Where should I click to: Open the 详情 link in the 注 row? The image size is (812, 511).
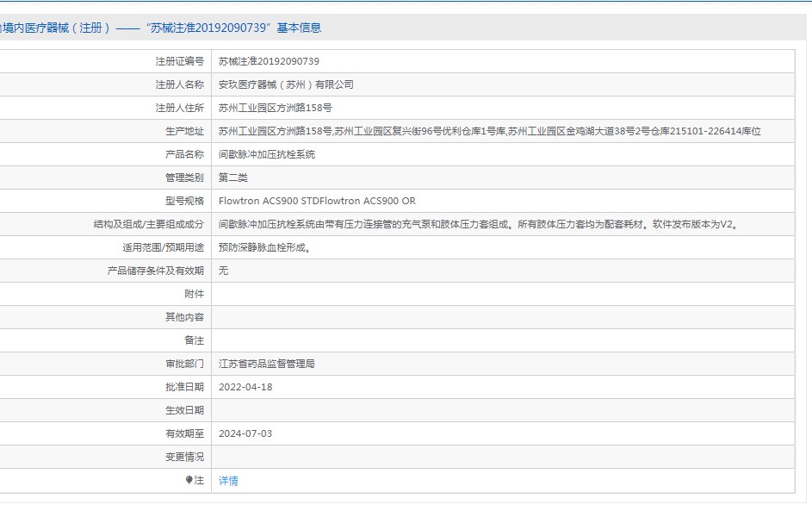tap(228, 481)
